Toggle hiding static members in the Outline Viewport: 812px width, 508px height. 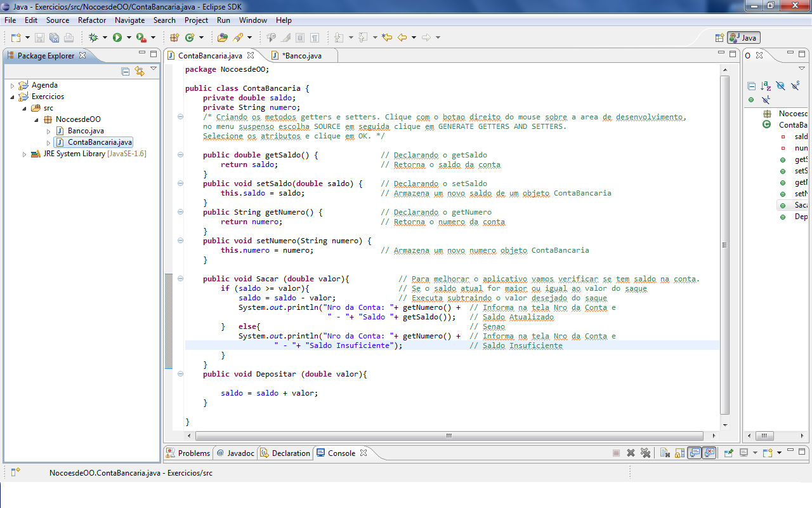coord(794,86)
